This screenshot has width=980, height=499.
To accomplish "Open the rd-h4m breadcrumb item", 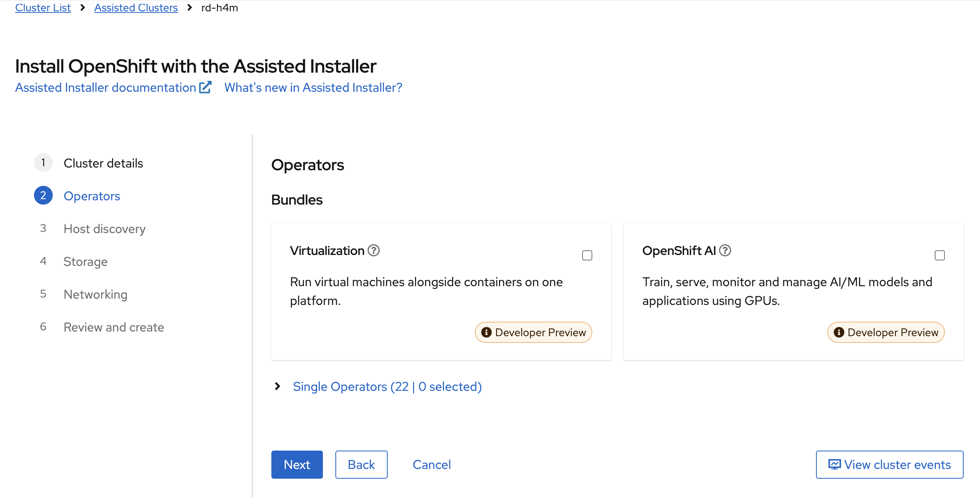I will coord(219,7).
